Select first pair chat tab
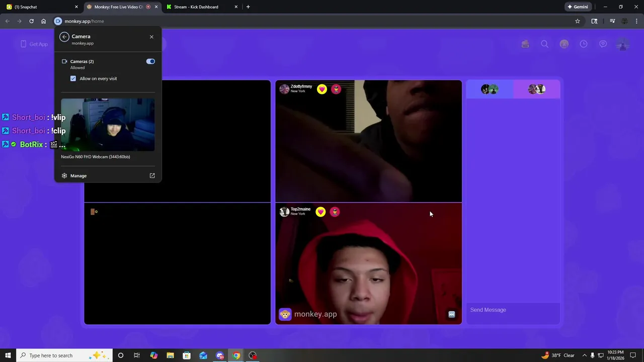 pos(490,89)
